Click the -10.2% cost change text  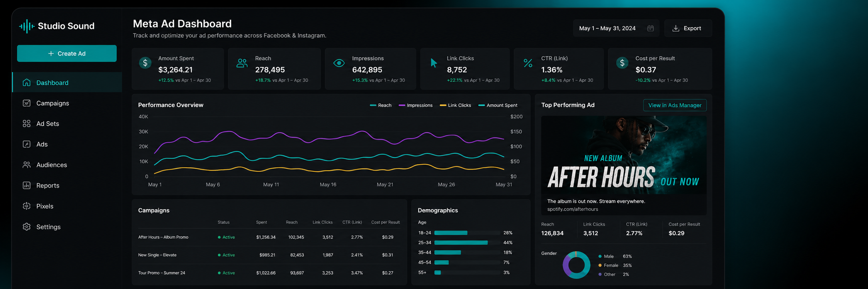(643, 80)
